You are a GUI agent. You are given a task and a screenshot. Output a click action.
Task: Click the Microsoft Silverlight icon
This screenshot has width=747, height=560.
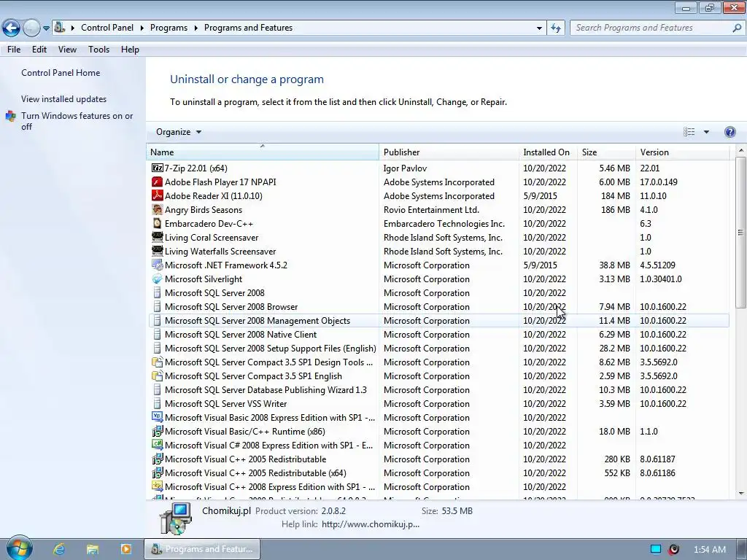(158, 279)
